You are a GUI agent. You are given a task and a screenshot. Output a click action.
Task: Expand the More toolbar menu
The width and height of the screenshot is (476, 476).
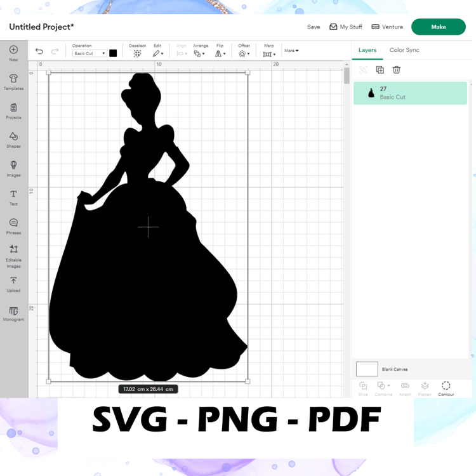(291, 50)
